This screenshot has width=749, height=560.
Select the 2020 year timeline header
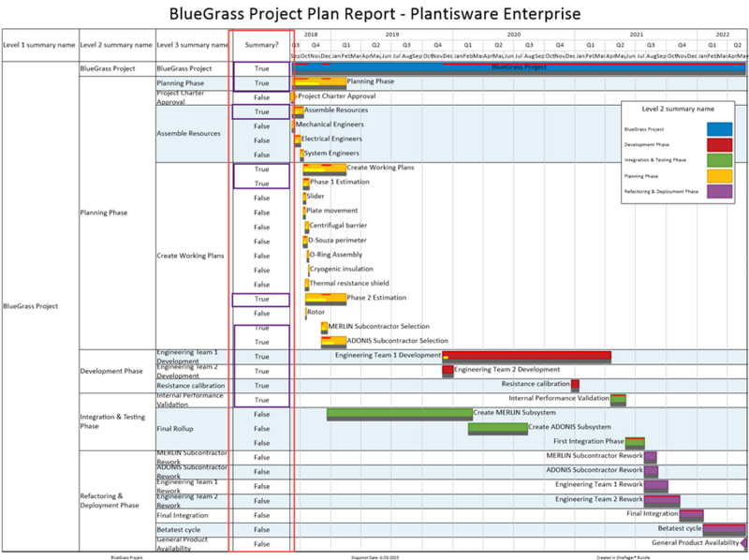514,35
